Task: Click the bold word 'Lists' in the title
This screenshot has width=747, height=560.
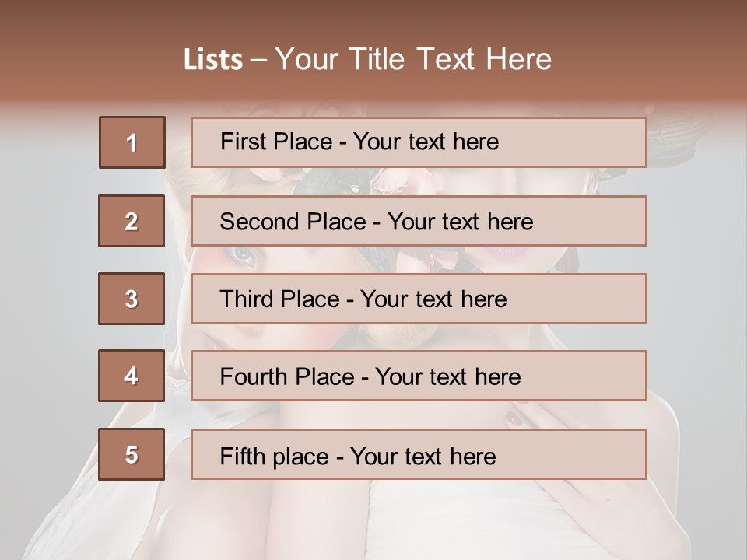Action: pyautogui.click(x=213, y=60)
